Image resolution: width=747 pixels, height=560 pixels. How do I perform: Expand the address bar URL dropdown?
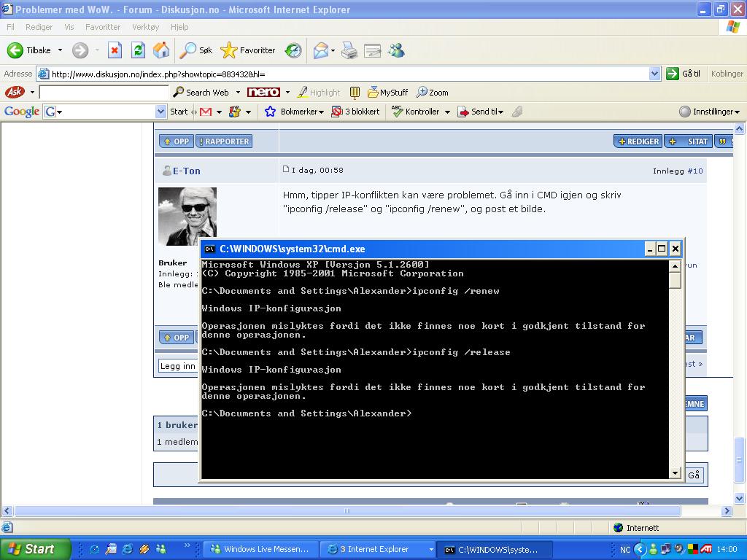point(654,74)
